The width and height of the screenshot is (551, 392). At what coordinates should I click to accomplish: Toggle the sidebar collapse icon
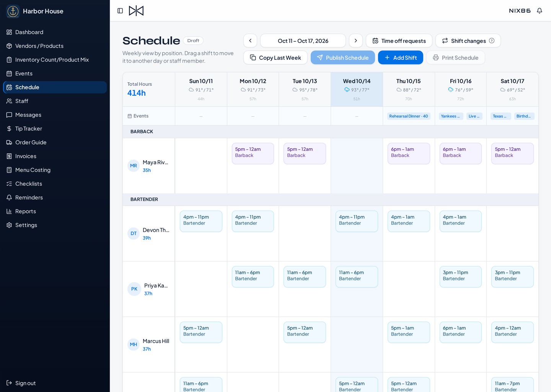[120, 11]
